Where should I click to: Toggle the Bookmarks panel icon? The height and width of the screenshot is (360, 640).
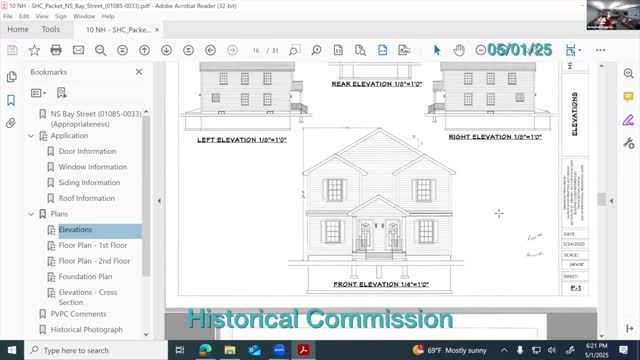coord(11,100)
